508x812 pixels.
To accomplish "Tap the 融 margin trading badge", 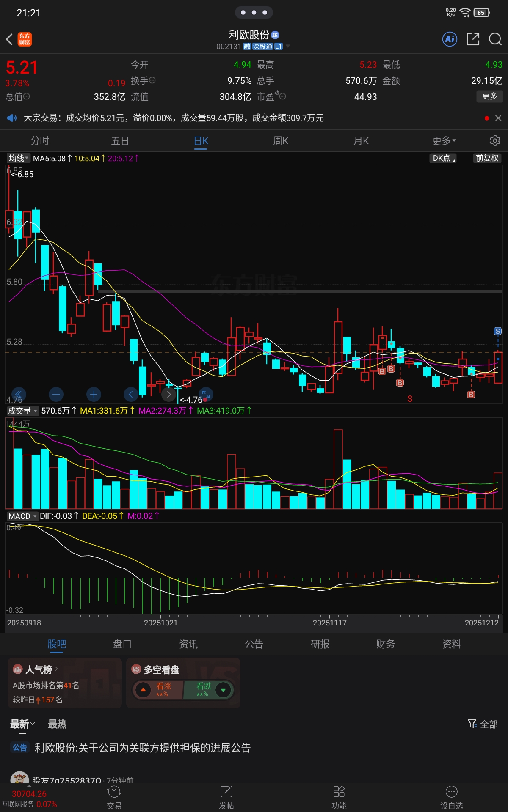I will [x=247, y=47].
